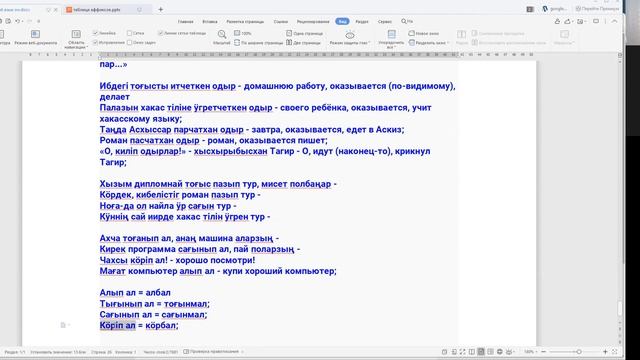Screen dimensions: 640x360
Task: Click text «Роман пасчатхан одыр»
Action: (150, 140)
